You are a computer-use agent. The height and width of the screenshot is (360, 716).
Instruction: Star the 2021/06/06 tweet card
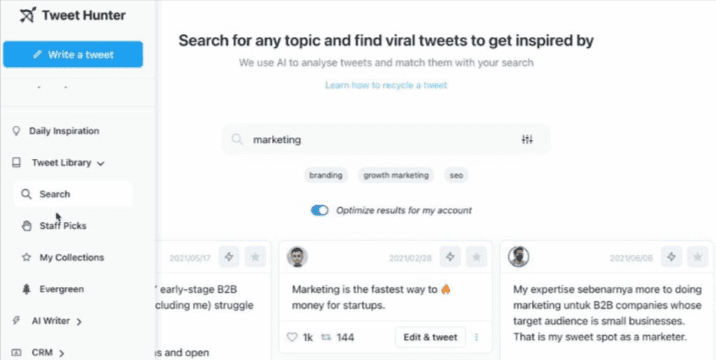point(697,257)
